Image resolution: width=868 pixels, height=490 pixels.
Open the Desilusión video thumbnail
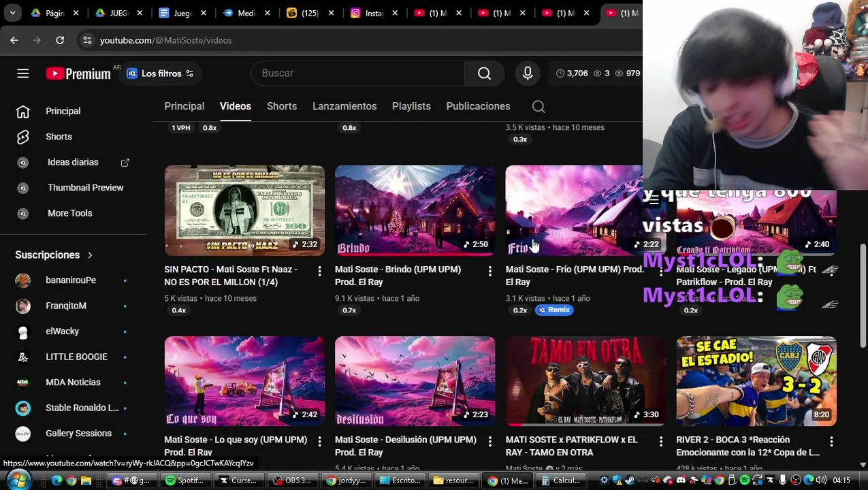pyautogui.click(x=415, y=381)
